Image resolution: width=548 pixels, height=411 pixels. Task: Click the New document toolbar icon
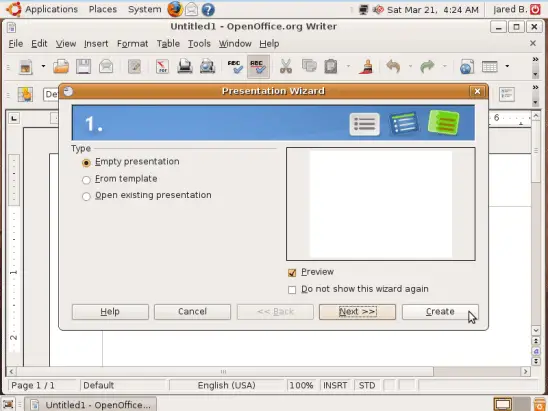pos(26,66)
